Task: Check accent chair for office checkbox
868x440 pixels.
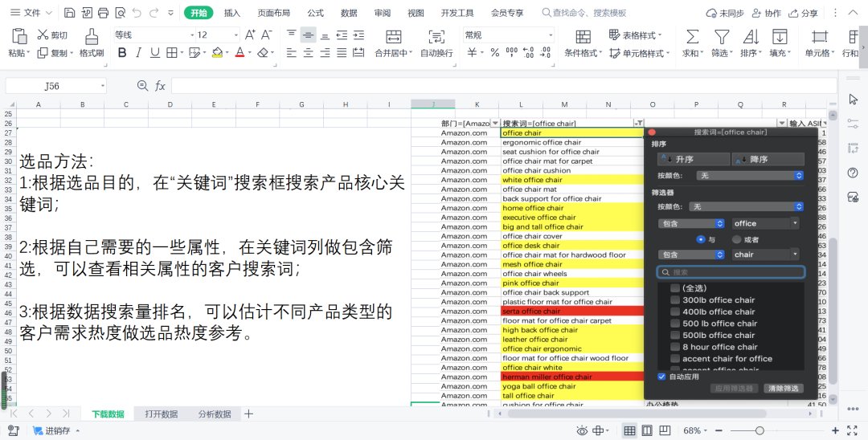Action: 675,359
